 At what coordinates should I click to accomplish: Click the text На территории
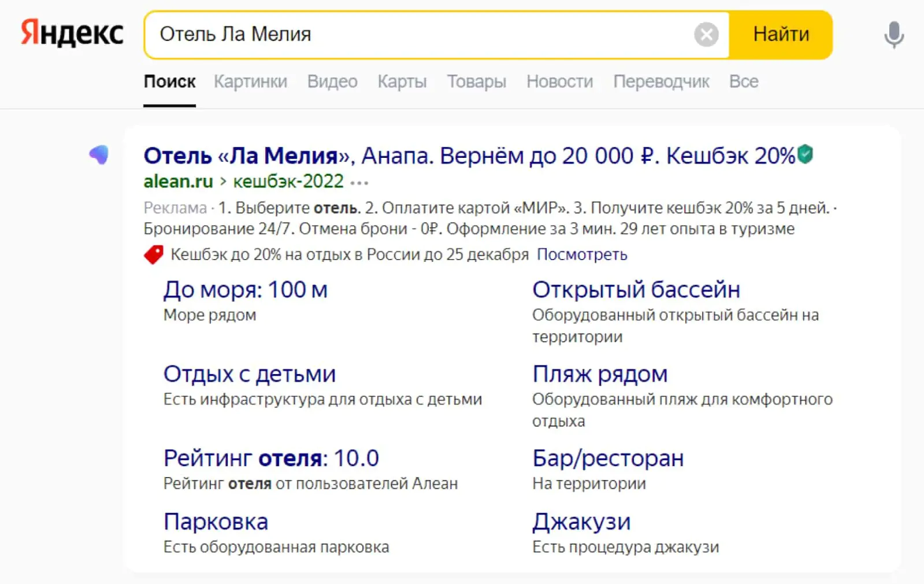tap(589, 483)
